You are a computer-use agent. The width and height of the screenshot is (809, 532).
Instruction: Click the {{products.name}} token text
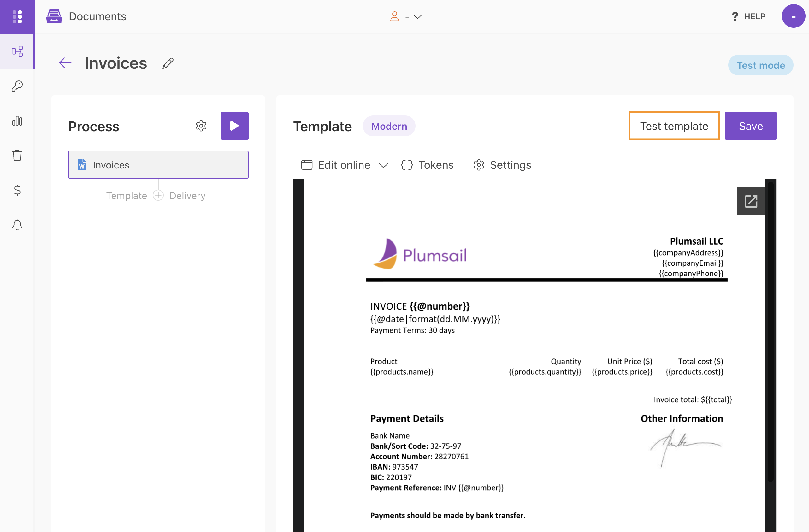coord(402,372)
